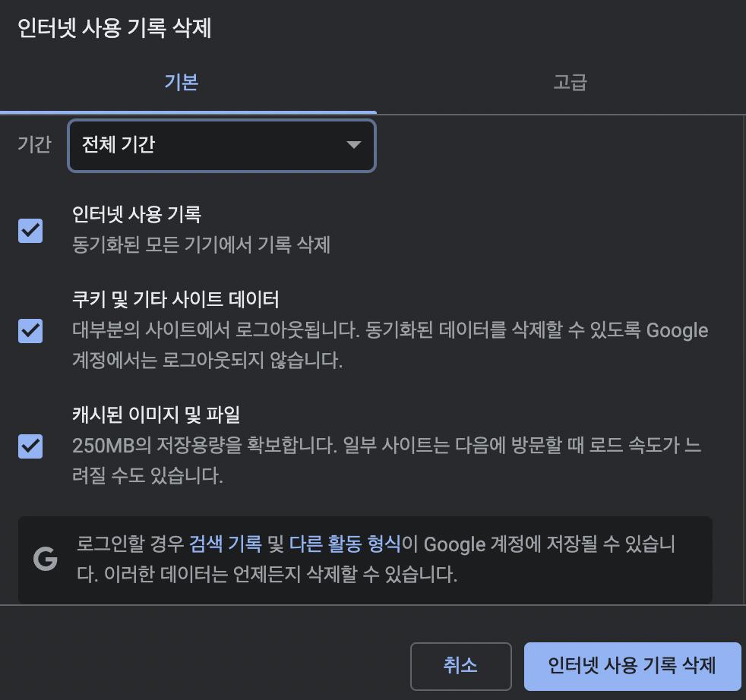Viewport: 746px width, 700px height.
Task: Click the 기간 label
Action: (34, 144)
